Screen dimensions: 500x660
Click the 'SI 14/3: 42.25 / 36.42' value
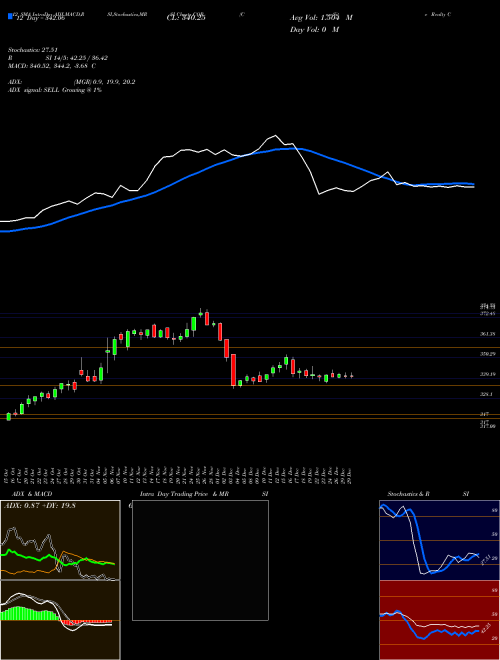pos(77,58)
